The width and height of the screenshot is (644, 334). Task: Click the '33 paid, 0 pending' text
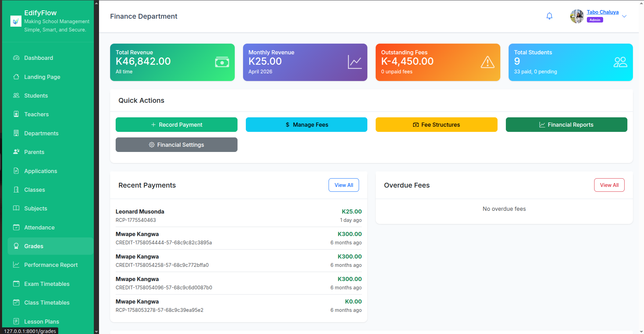(535, 72)
